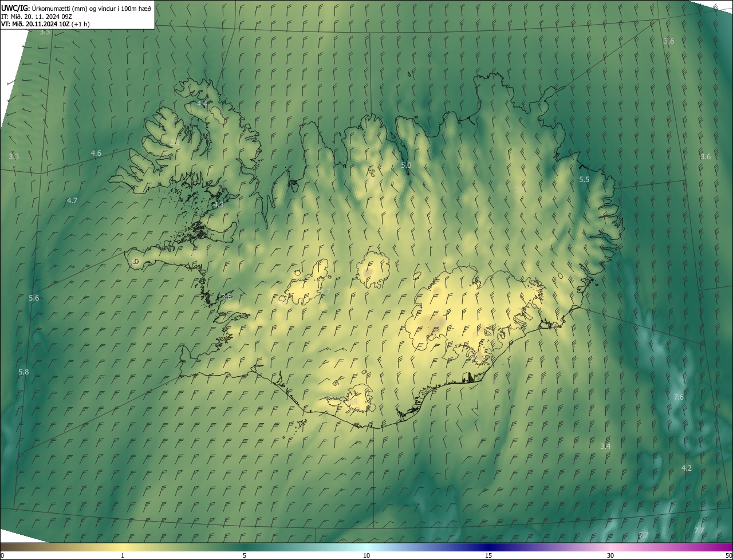The image size is (733, 560).
Task: Click the light cyan band of the colour scale
Action: (366, 547)
